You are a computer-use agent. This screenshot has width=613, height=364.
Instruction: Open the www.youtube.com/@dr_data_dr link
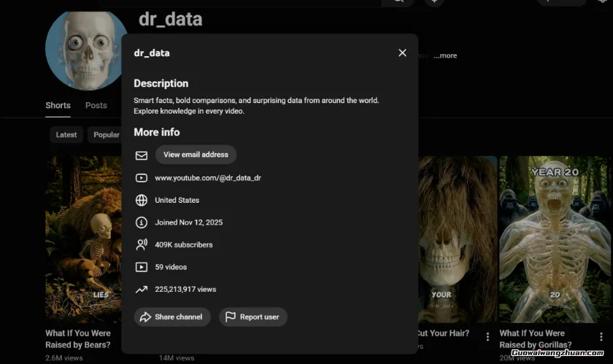[x=208, y=178]
